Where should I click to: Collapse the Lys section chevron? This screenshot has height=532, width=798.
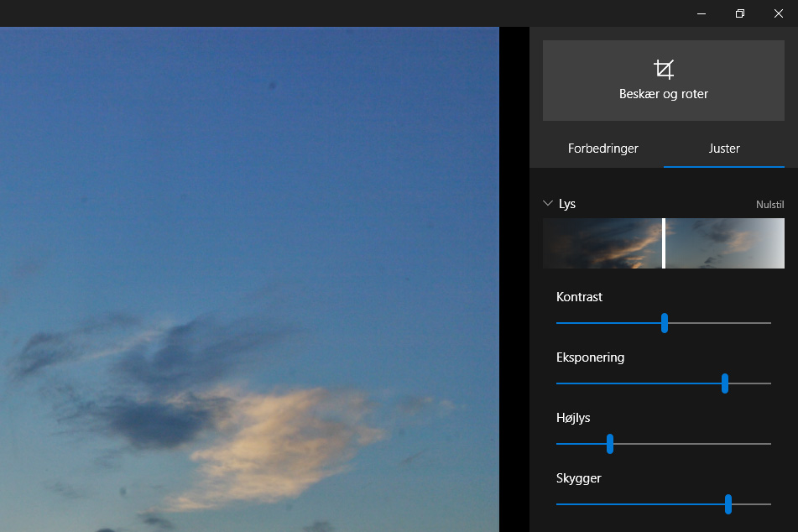(x=549, y=204)
